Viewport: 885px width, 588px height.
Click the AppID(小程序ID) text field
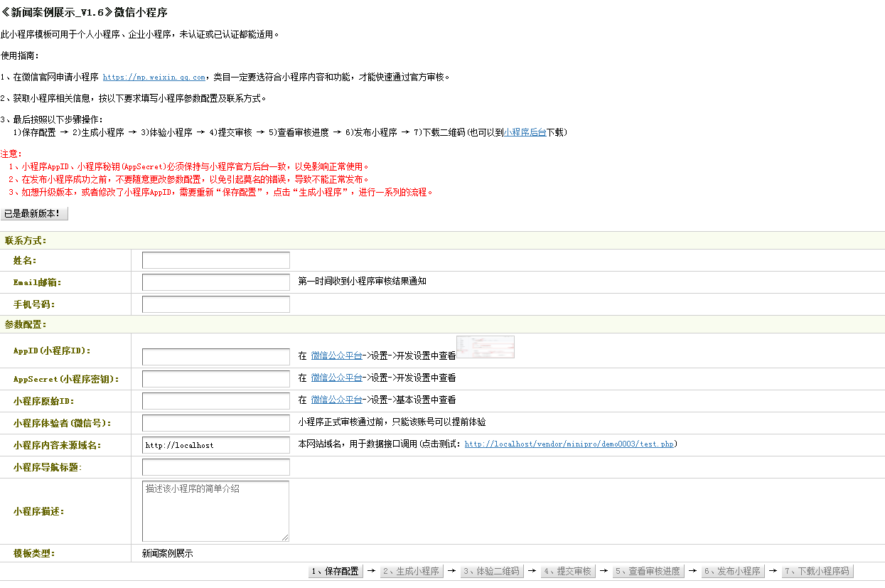215,356
